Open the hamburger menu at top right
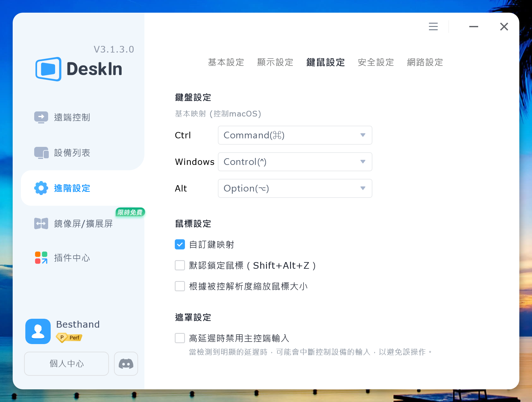Image resolution: width=532 pixels, height=402 pixels. [x=433, y=27]
